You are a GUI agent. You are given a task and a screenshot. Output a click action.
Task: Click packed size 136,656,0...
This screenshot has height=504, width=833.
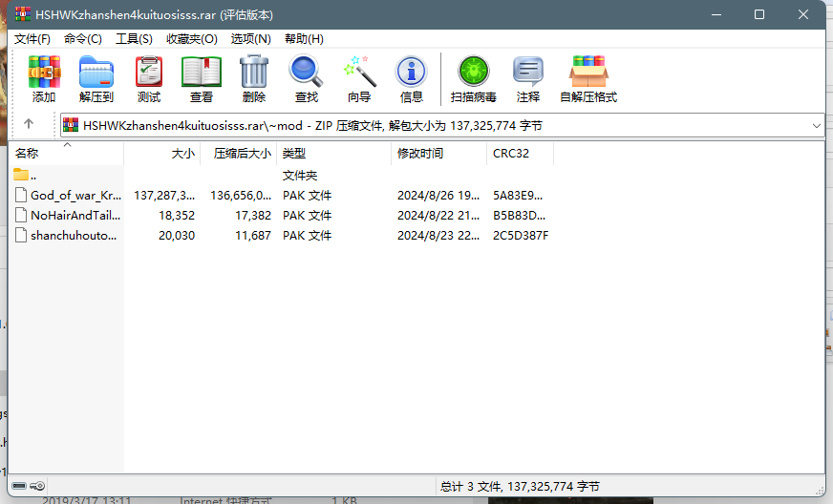click(241, 196)
